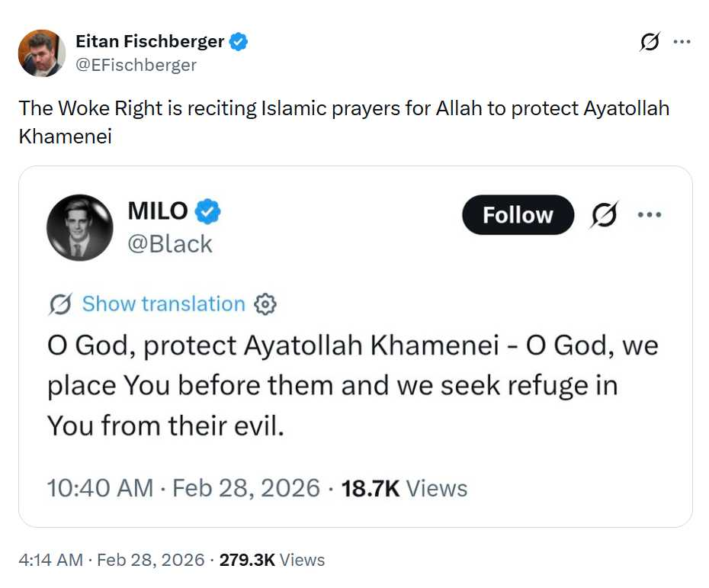Click the Grok icon on the main post

pos(650,43)
